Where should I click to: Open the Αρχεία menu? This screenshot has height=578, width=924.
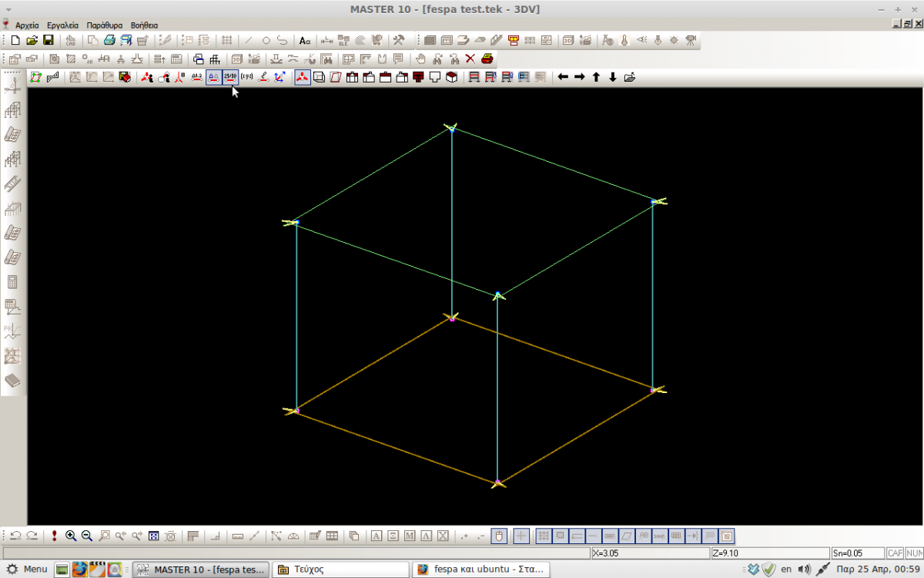(x=27, y=25)
